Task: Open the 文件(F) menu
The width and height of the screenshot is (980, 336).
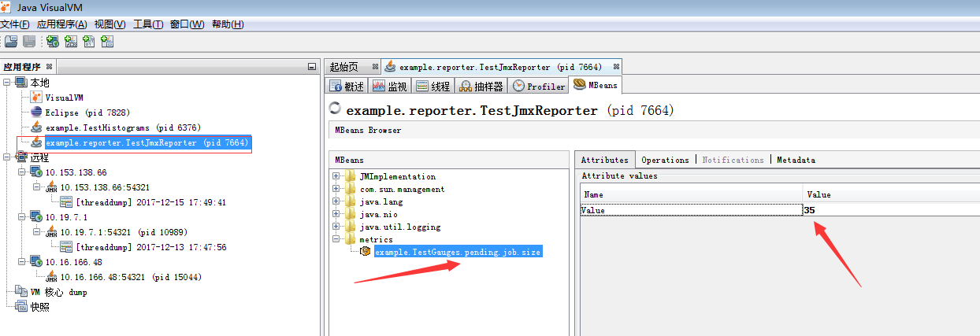Action: [x=15, y=24]
